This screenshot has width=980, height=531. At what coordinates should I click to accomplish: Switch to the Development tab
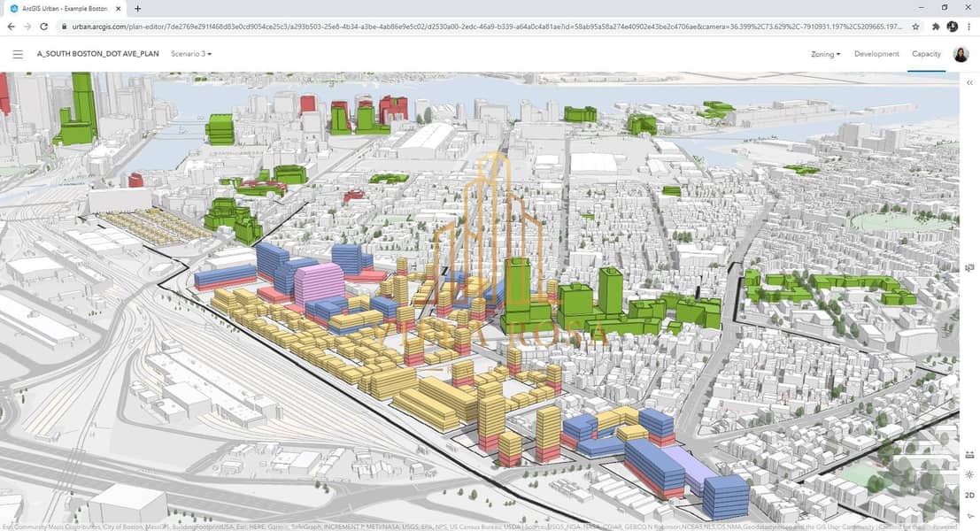coord(876,54)
